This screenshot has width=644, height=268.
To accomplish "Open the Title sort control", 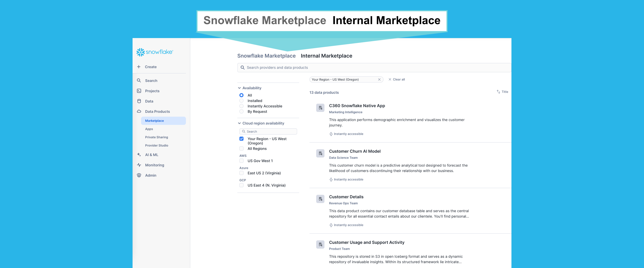I will [x=502, y=92].
